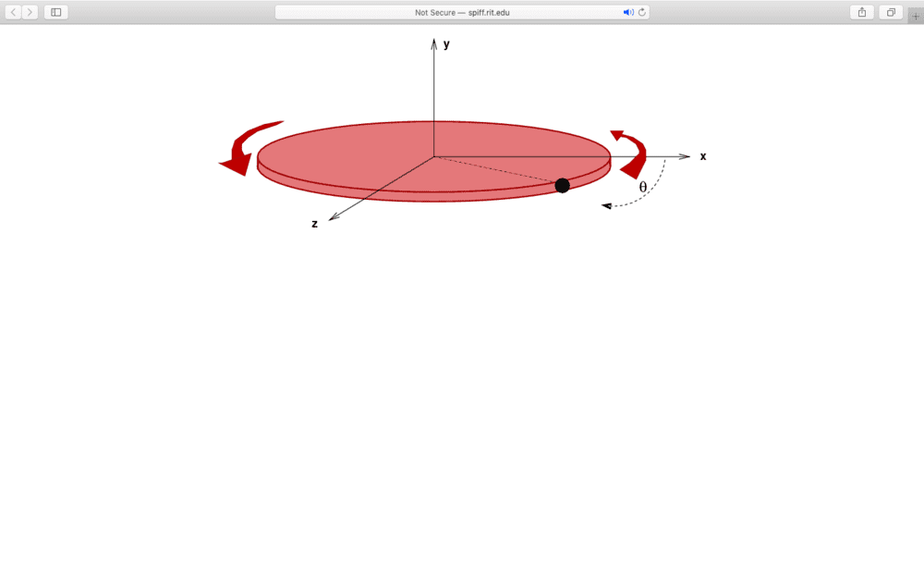Screen dimensions: 924x578
Task: Open the Share sheet icon
Action: [x=862, y=12]
